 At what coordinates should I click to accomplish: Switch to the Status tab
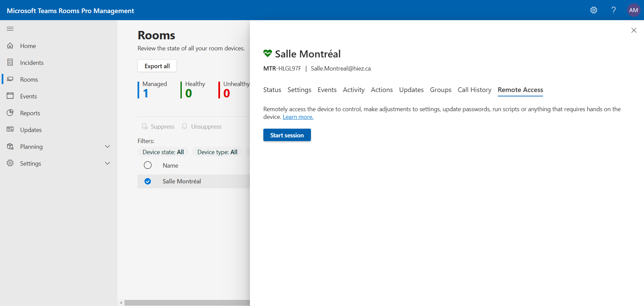tap(272, 90)
